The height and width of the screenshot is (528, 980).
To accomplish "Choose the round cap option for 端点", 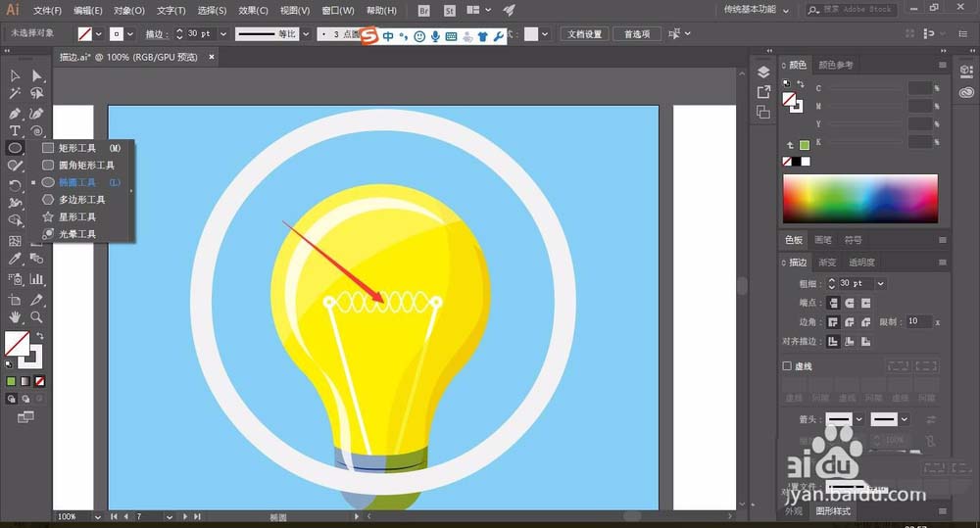I will click(850, 303).
